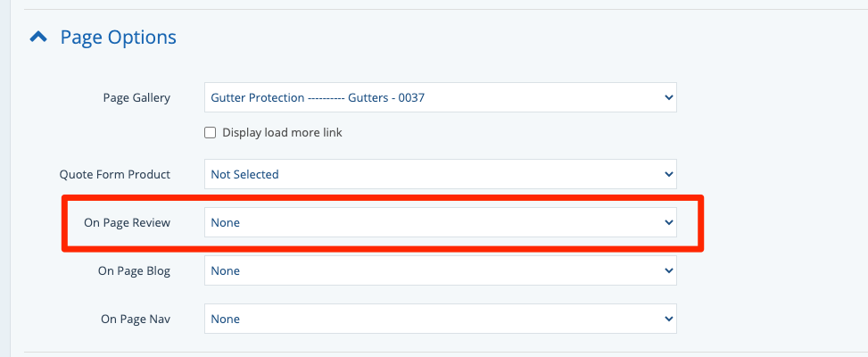Screen dimensions: 868x357
Task: Click the 'On Page Review' field label
Action: 127,222
